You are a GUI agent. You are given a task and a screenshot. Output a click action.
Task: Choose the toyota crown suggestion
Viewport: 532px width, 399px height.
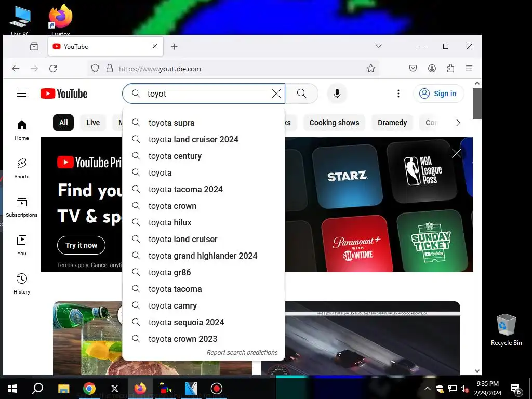(204, 206)
